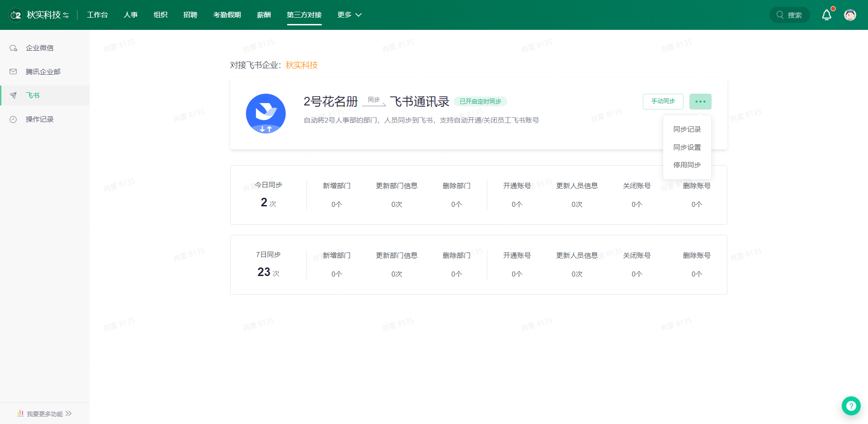Open the user avatar menu
This screenshot has width=868, height=424.
coord(850,15)
